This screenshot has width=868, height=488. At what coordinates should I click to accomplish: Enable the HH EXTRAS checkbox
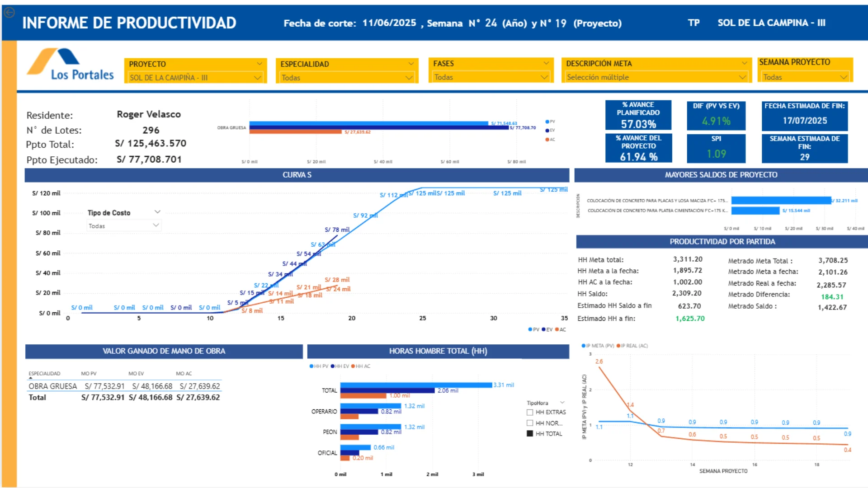tap(530, 412)
